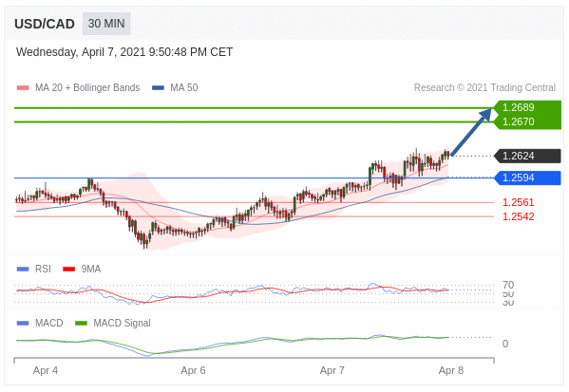Image resolution: width=569 pixels, height=392 pixels.
Task: Click the Apr 4 date axis label
Action: tap(46, 370)
